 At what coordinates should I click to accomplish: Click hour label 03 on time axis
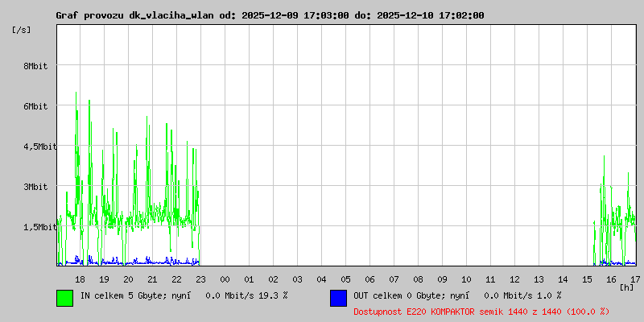click(x=297, y=279)
